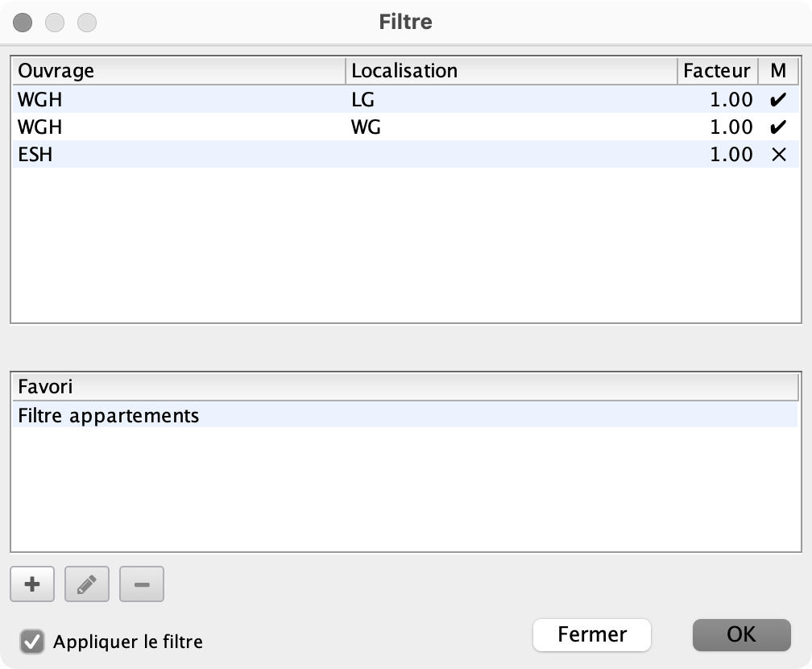This screenshot has width=812, height=669.
Task: Toggle checkmark in WGH LG row
Action: (x=777, y=100)
